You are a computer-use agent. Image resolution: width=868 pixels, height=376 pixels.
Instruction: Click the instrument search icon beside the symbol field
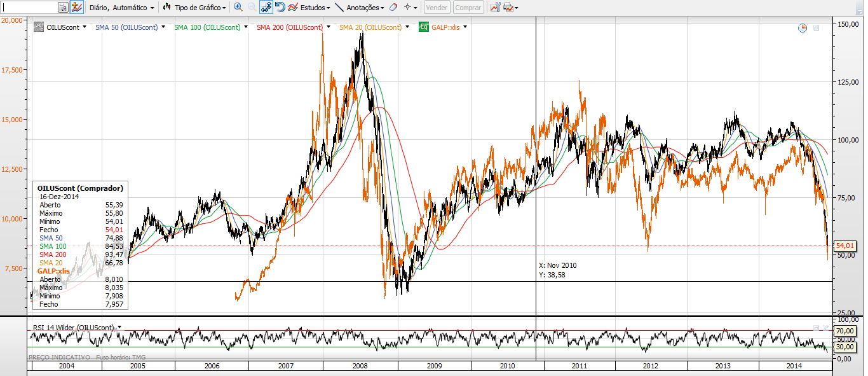pos(63,8)
